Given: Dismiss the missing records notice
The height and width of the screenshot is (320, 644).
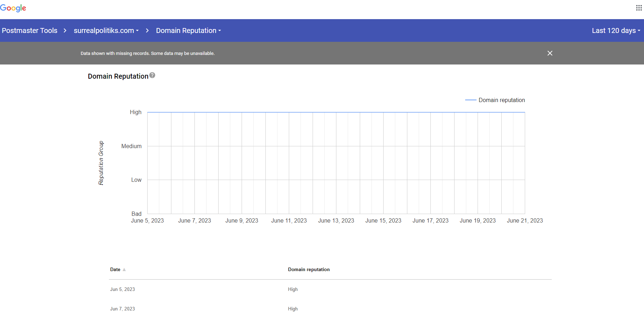Looking at the screenshot, I should pos(550,53).
